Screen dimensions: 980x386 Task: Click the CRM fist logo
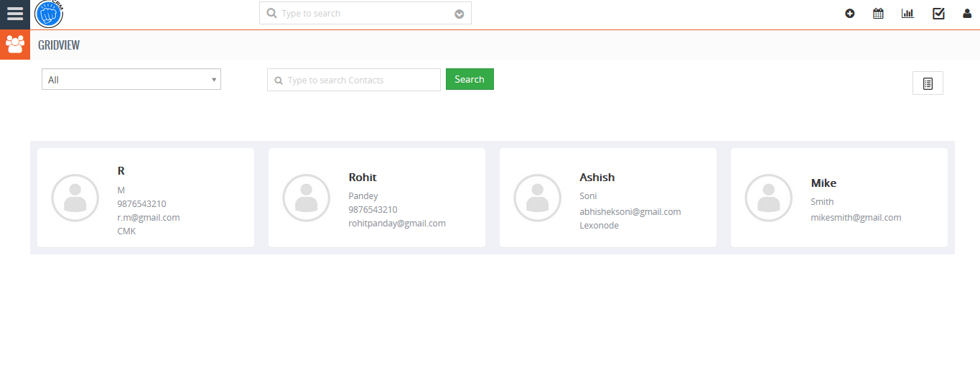(x=50, y=14)
